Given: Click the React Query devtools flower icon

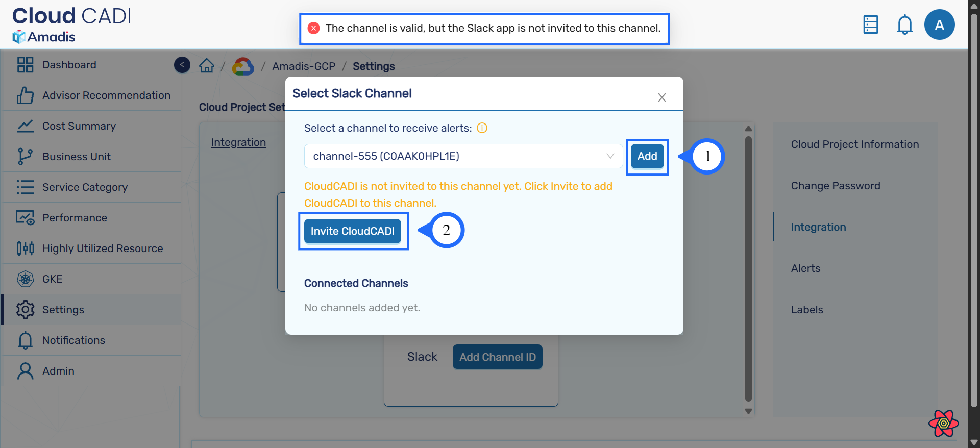Looking at the screenshot, I should (943, 423).
